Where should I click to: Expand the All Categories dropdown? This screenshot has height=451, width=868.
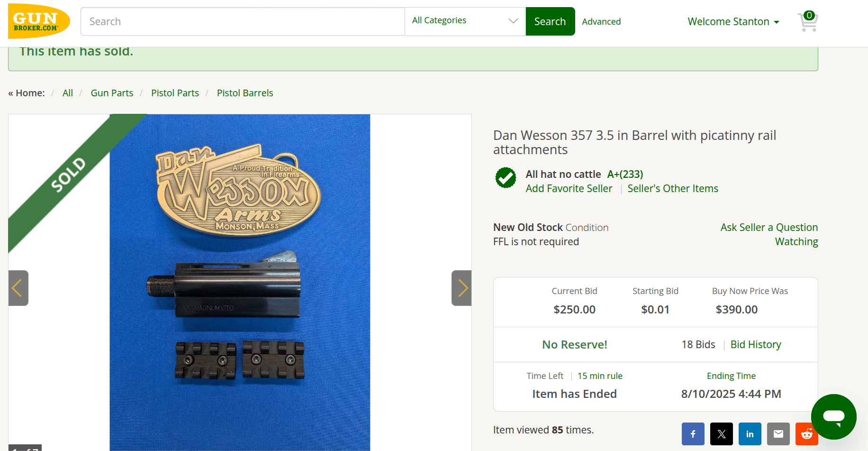(x=465, y=21)
